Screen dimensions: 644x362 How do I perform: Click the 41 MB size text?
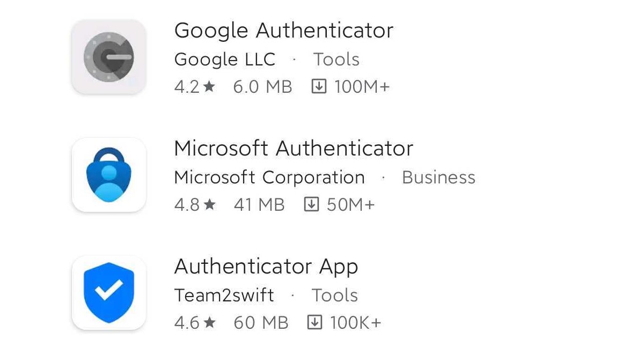(259, 204)
